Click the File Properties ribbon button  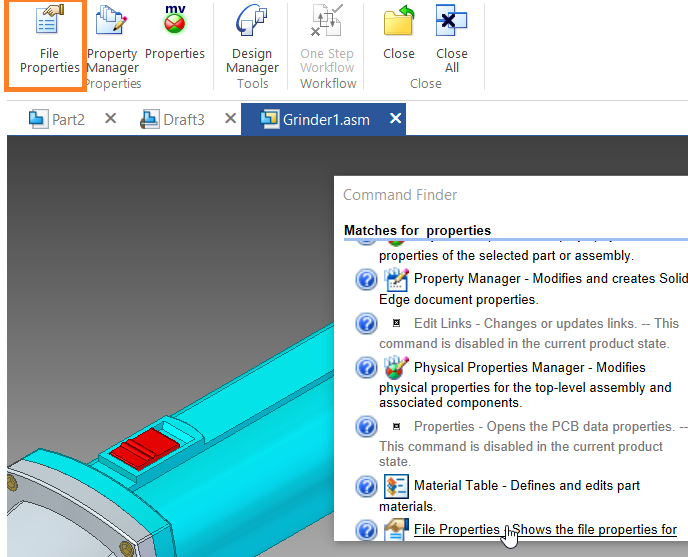[49, 43]
